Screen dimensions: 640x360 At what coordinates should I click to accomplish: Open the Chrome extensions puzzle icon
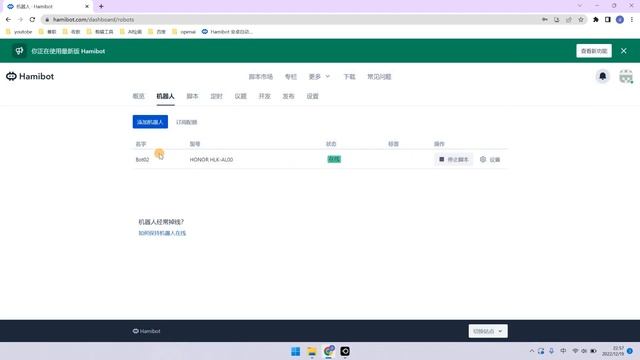596,20
